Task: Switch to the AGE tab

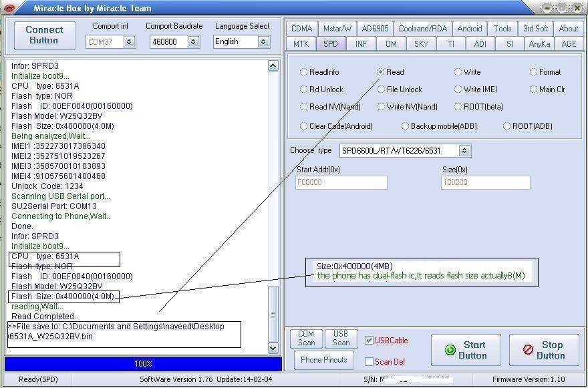Action: [x=569, y=44]
